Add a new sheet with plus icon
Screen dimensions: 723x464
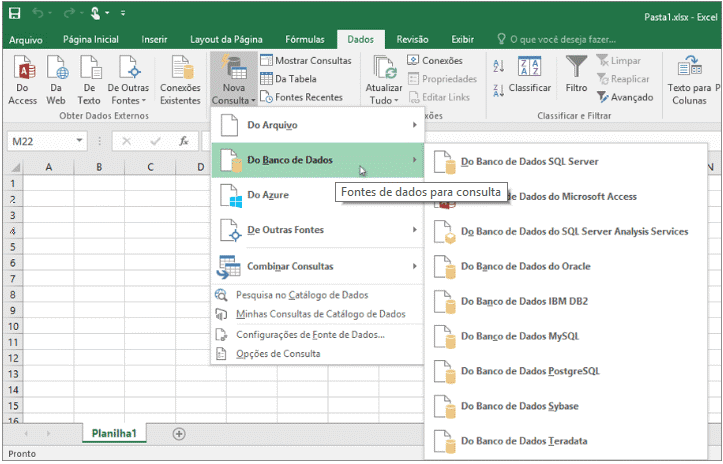pyautogui.click(x=179, y=434)
